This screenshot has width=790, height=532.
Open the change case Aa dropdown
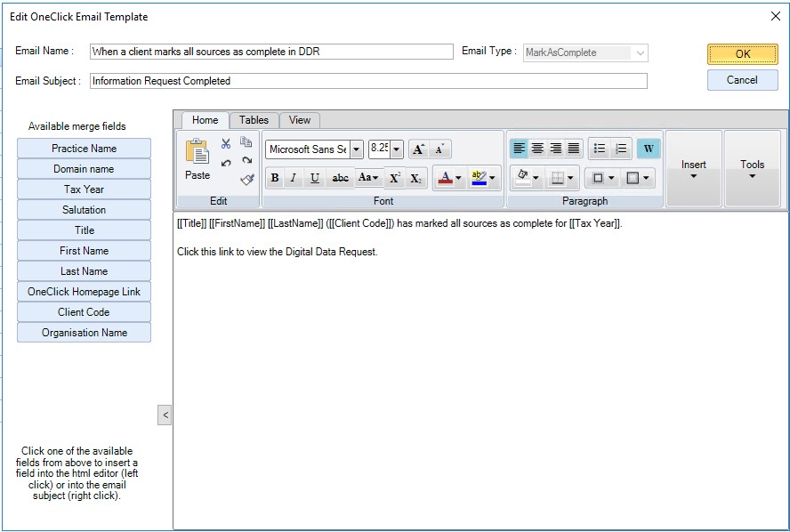click(x=368, y=178)
